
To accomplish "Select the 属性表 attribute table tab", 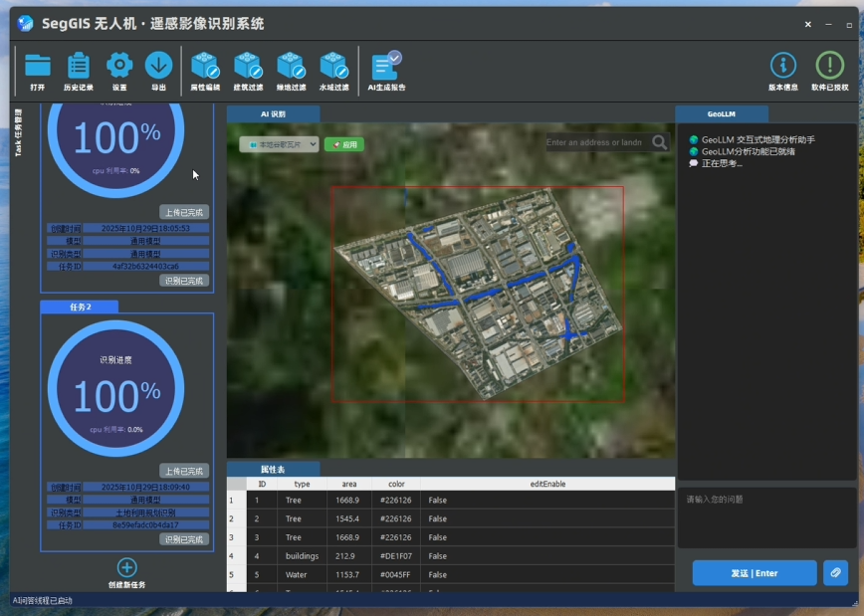I will 274,470.
